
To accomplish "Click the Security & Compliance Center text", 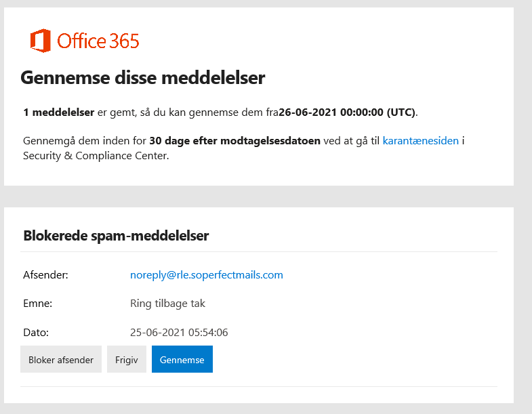I will tap(96, 156).
